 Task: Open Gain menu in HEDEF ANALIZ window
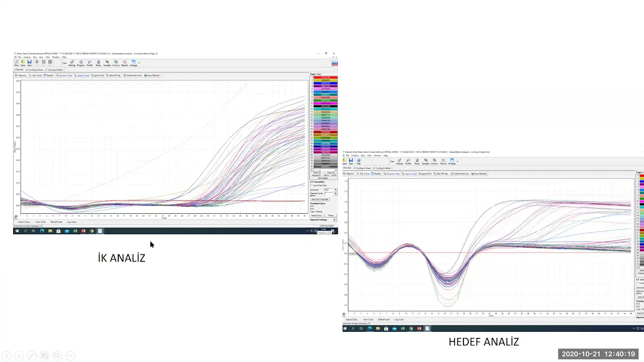pos(363,155)
